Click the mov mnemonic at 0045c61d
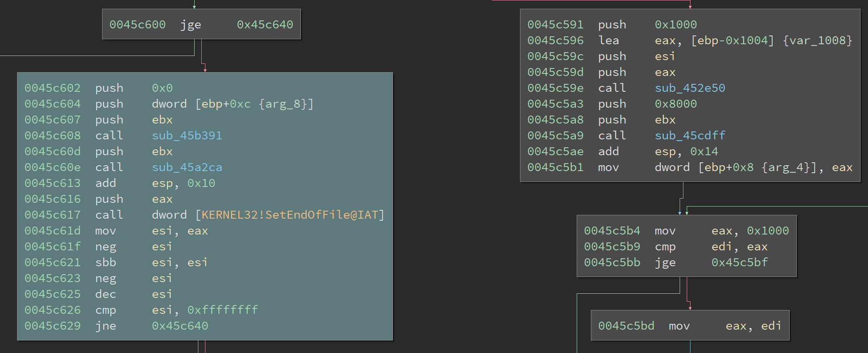 click(x=106, y=231)
